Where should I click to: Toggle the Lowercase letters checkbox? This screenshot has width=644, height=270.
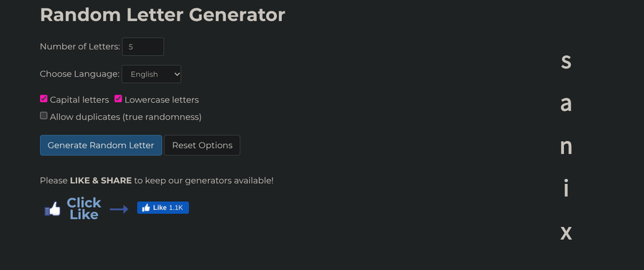[x=118, y=99]
